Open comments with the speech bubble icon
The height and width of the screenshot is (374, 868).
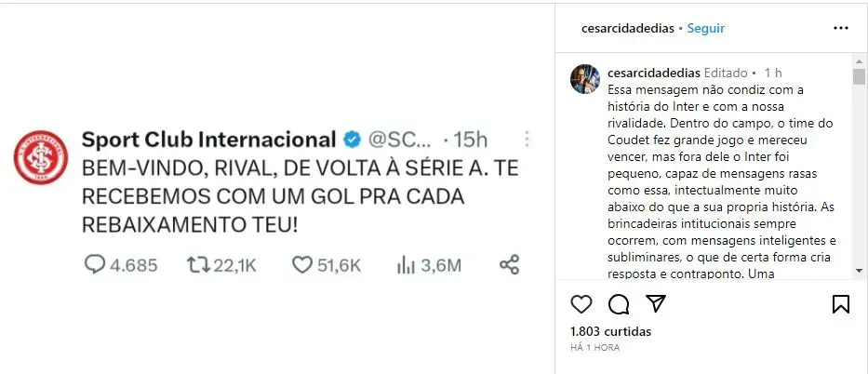(619, 304)
